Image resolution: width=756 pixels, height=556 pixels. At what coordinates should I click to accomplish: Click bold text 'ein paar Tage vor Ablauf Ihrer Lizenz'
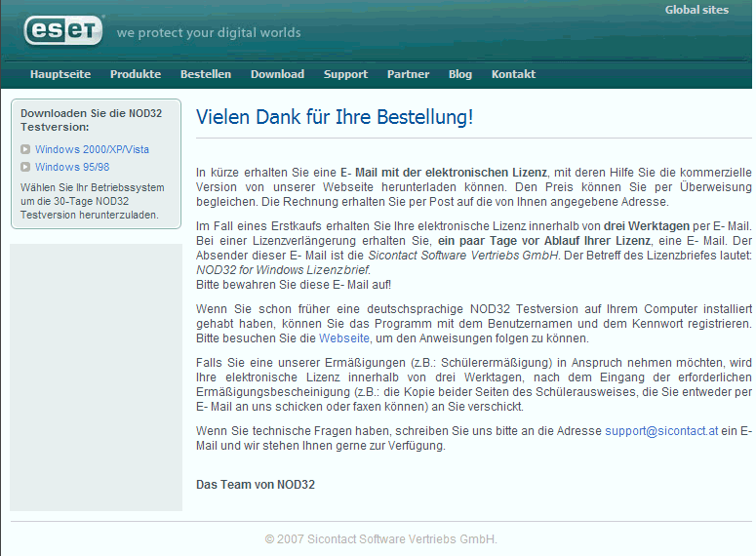[x=544, y=241]
